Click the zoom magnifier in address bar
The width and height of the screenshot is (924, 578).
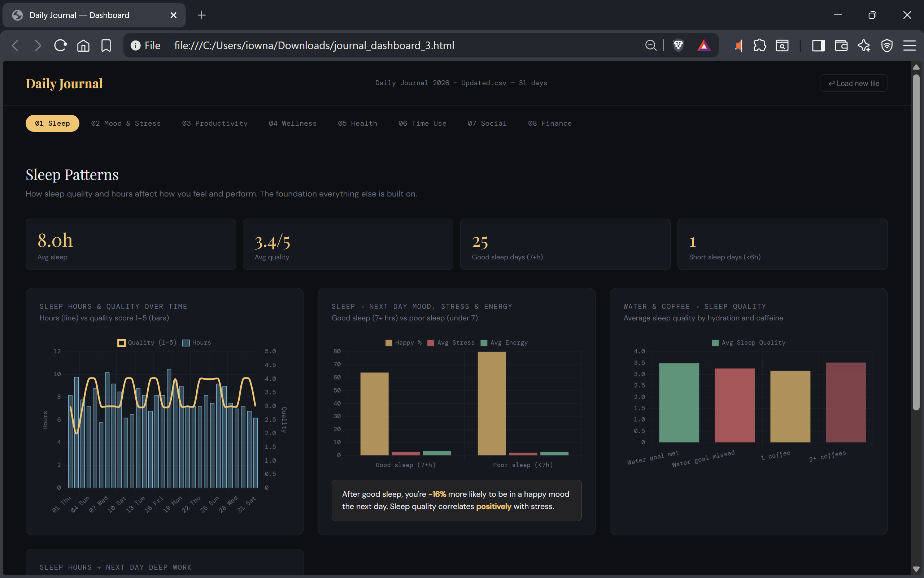point(651,46)
